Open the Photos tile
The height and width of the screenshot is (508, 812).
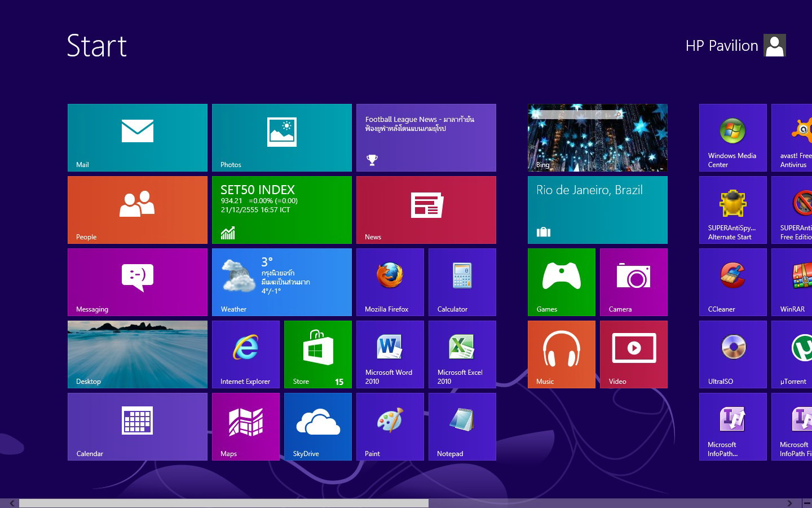tap(282, 138)
